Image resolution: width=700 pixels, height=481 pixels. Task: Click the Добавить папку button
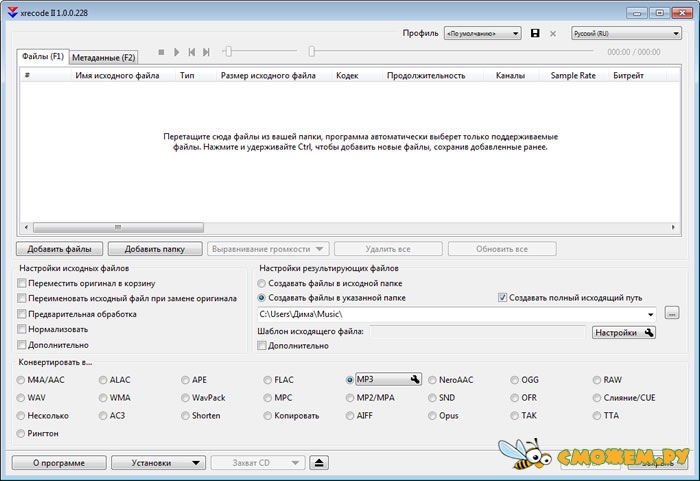[154, 249]
